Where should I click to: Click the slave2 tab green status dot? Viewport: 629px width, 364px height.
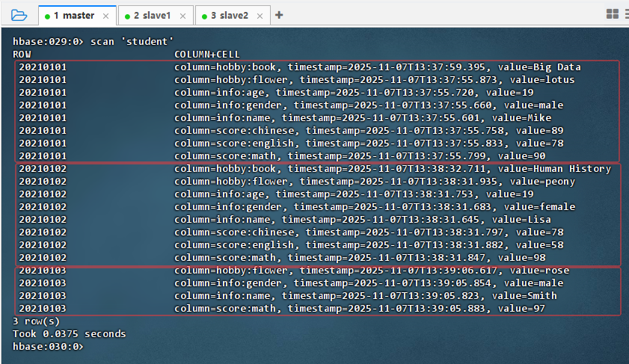click(x=204, y=16)
